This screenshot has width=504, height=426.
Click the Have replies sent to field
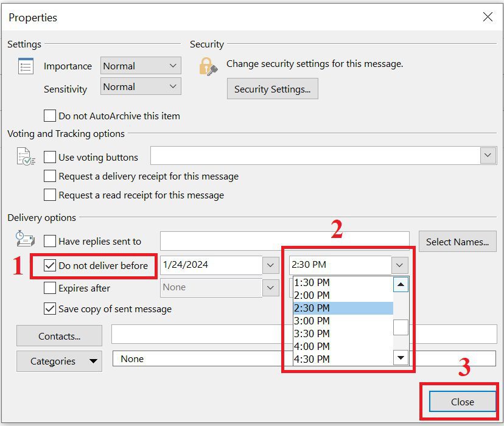point(284,242)
